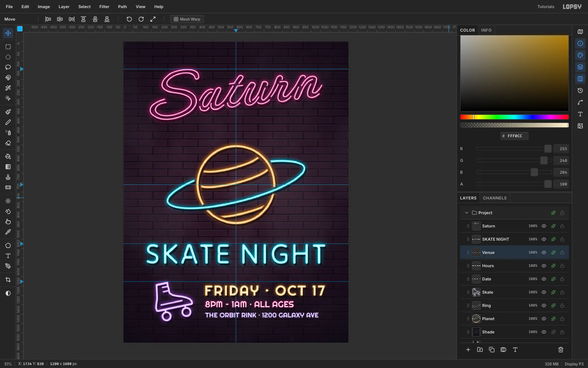The width and height of the screenshot is (588, 368).
Task: Select the Hand pan tool
Action: coord(8,222)
